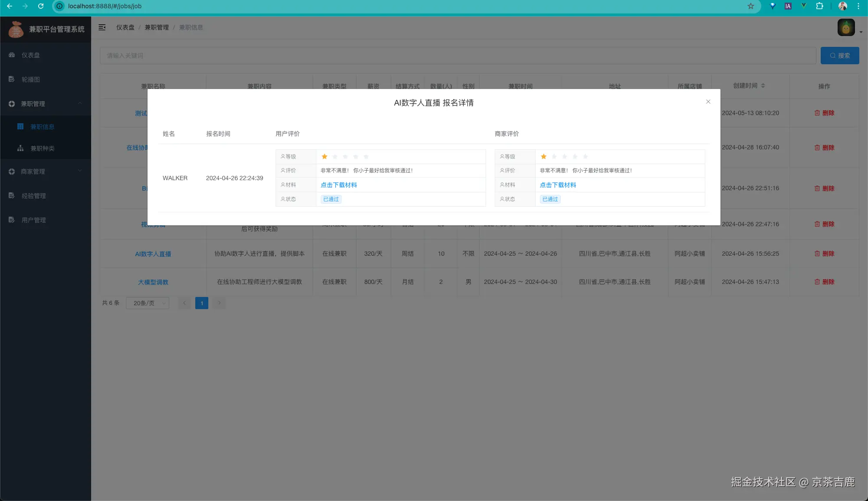The width and height of the screenshot is (868, 501).
Task: Click the browser bookmark star icon
Action: click(x=751, y=6)
